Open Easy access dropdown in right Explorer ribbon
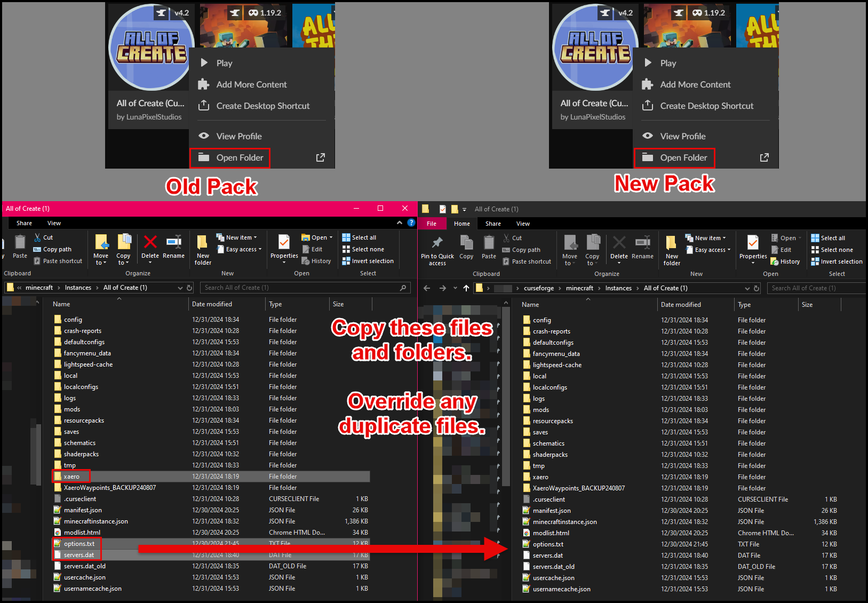The width and height of the screenshot is (868, 603). coord(712,250)
